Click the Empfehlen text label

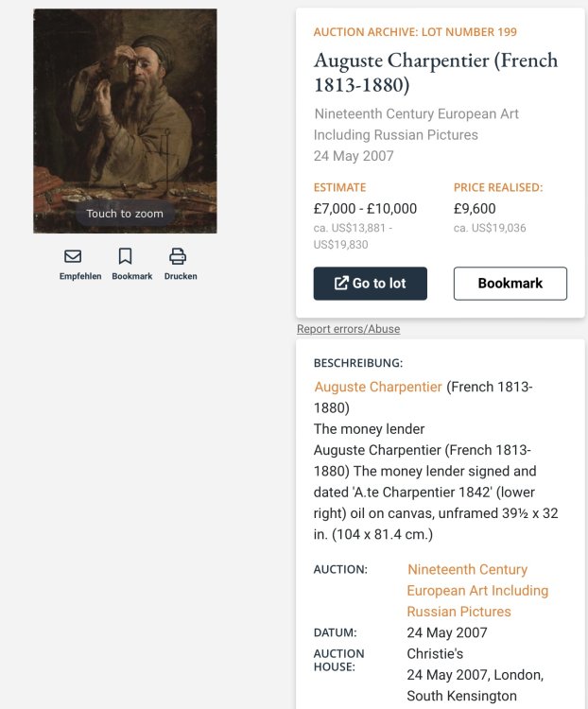[x=80, y=276]
